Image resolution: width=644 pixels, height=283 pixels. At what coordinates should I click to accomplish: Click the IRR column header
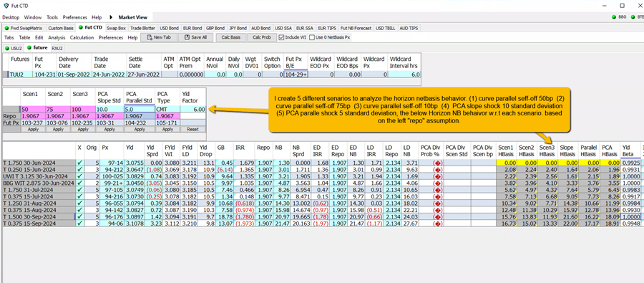coord(245,150)
